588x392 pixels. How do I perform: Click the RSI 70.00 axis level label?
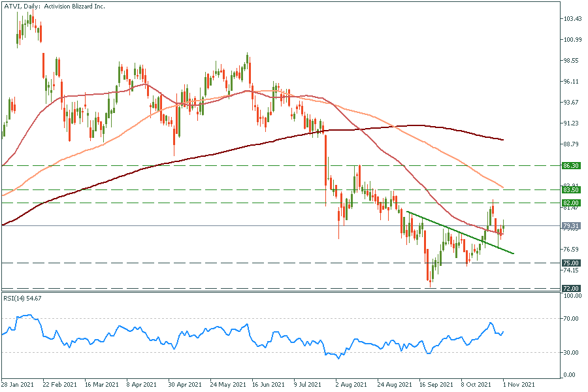tap(572, 319)
